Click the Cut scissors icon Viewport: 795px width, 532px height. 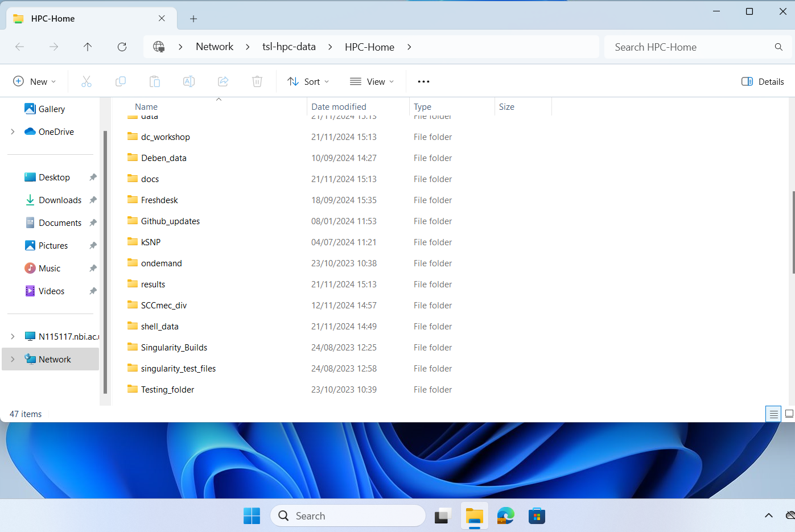[86, 81]
